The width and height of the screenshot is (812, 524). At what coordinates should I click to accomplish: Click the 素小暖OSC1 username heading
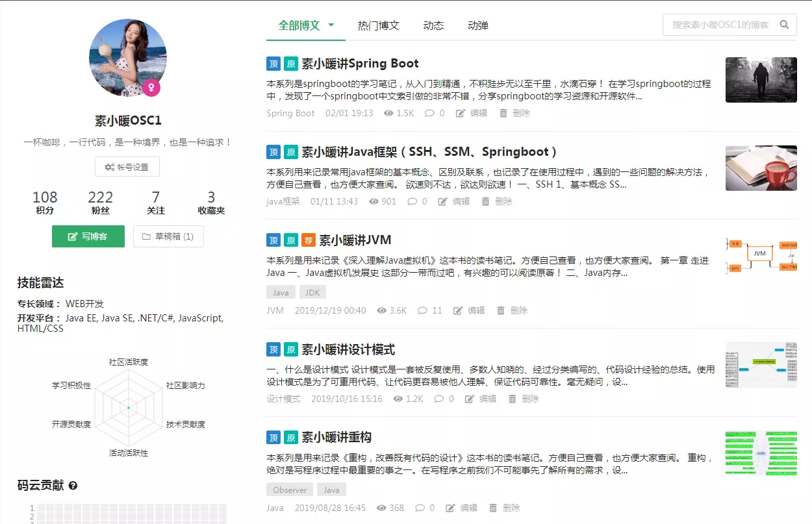tap(128, 121)
